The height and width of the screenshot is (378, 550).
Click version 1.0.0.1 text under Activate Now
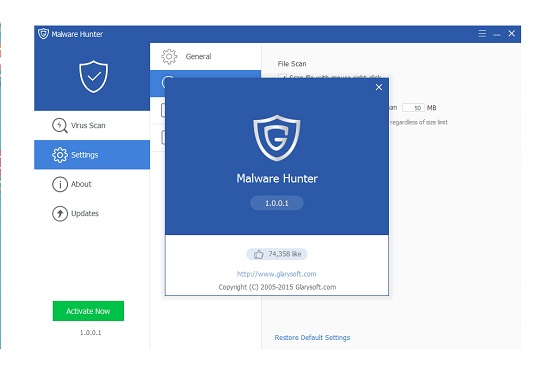tap(90, 332)
